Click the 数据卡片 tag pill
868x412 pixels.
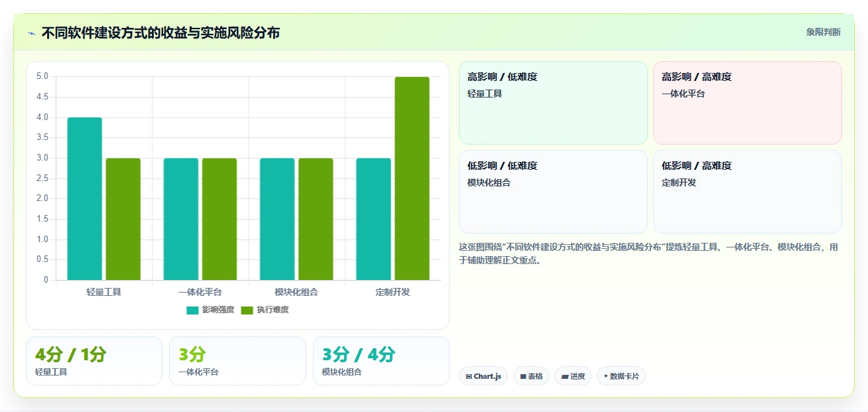(621, 376)
